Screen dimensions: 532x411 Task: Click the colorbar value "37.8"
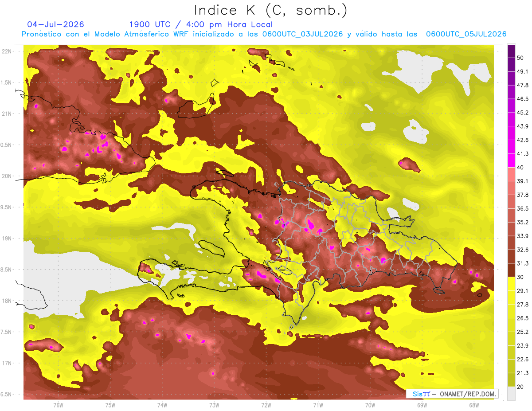tap(523, 195)
